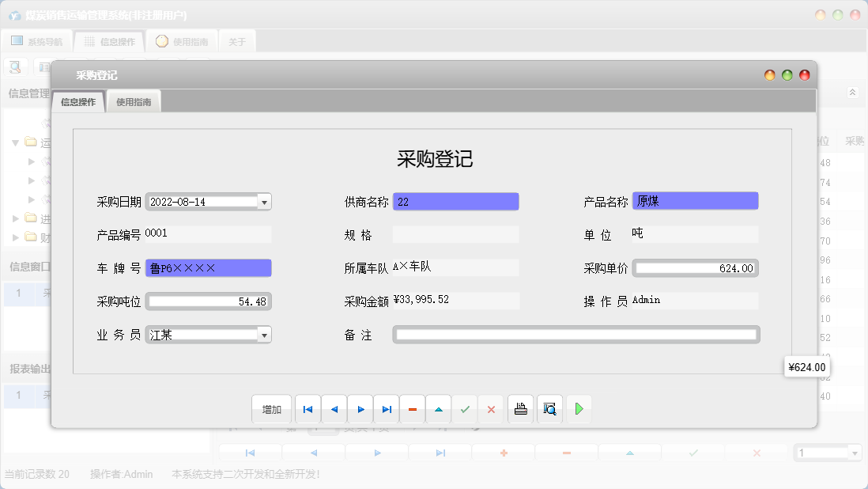Click the green execute arrow icon
The height and width of the screenshot is (489, 868).
pos(579,409)
